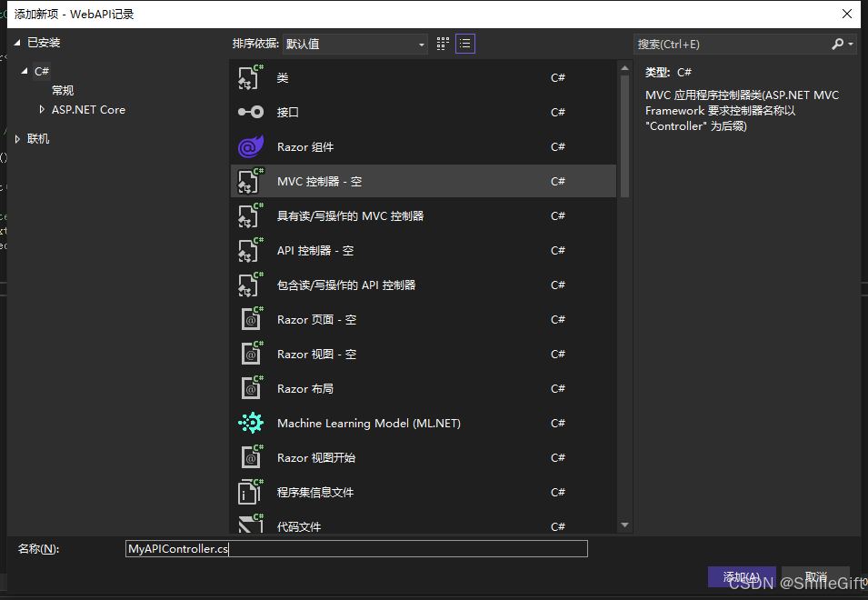Viewport: 868px width, 600px height.
Task: Click the search magnifier icon
Action: click(x=837, y=44)
